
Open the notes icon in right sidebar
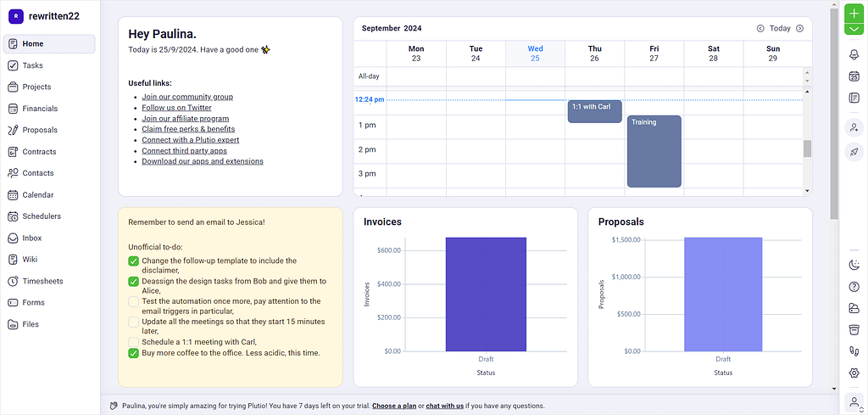coord(854,98)
